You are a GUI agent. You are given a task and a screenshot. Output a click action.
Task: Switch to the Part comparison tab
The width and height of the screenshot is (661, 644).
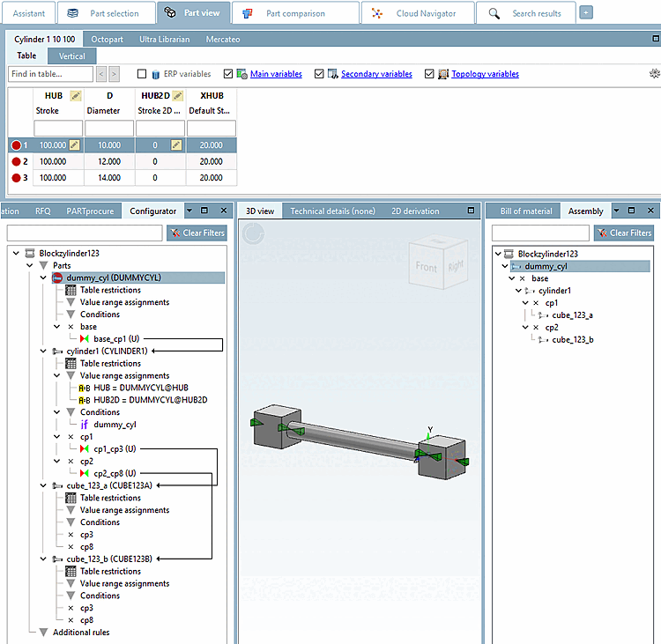coord(295,13)
